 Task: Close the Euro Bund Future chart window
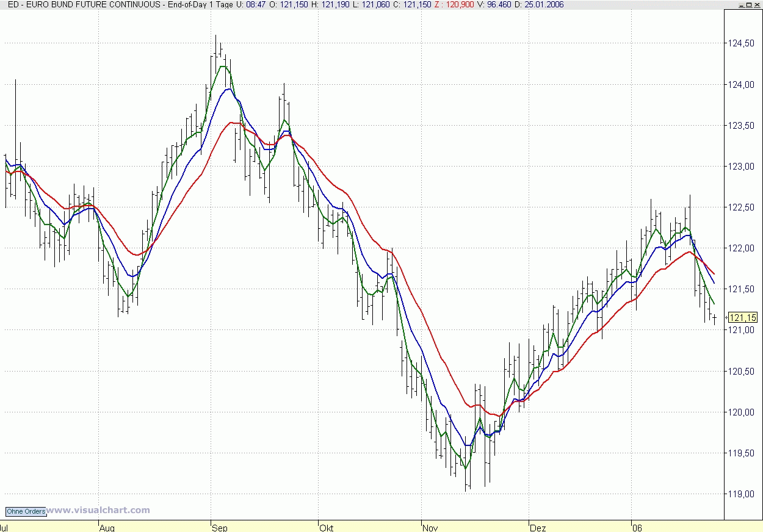[758, 4]
